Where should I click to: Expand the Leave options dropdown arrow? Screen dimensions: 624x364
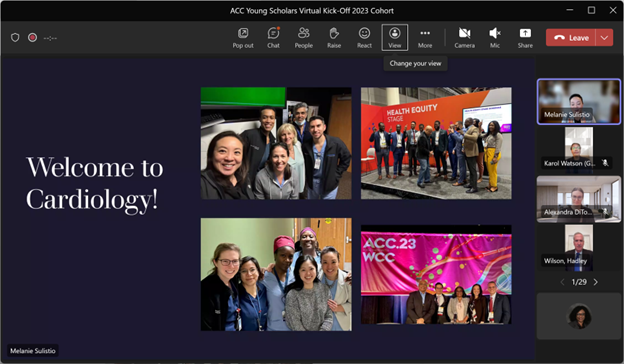coord(604,38)
